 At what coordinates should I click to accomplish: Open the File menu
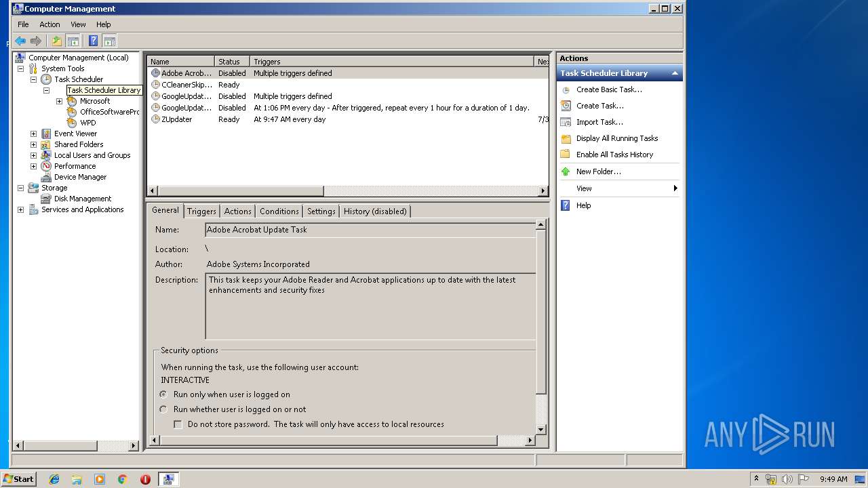[23, 24]
